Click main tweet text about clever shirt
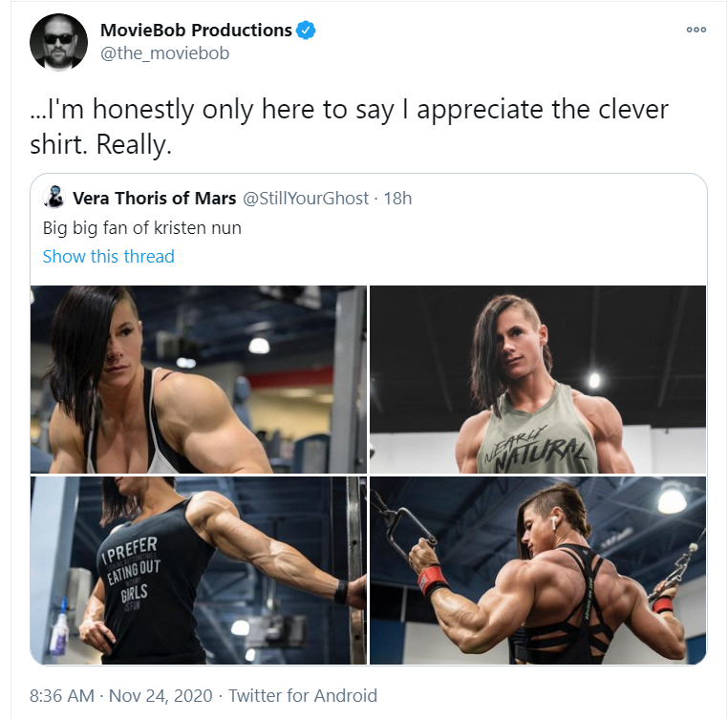 click(349, 126)
